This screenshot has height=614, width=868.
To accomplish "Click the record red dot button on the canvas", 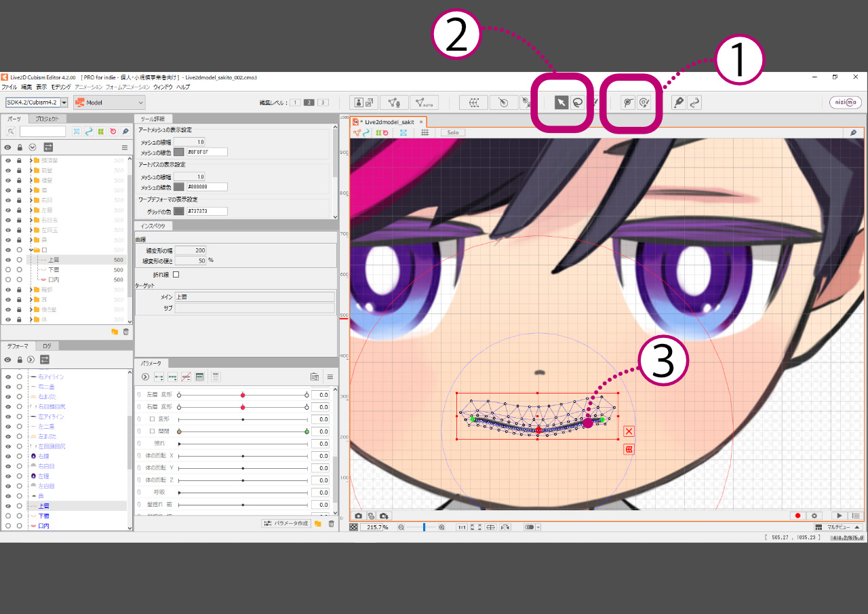I will click(x=798, y=516).
